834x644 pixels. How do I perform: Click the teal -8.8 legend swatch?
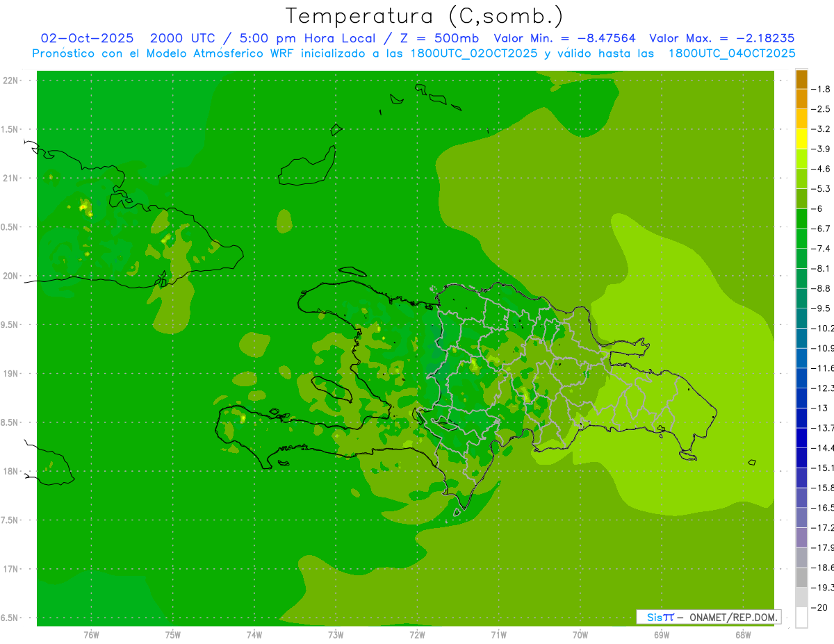(x=801, y=278)
